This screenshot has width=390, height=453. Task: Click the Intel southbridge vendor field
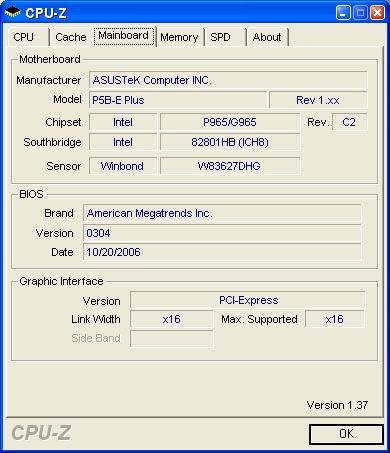pyautogui.click(x=123, y=142)
